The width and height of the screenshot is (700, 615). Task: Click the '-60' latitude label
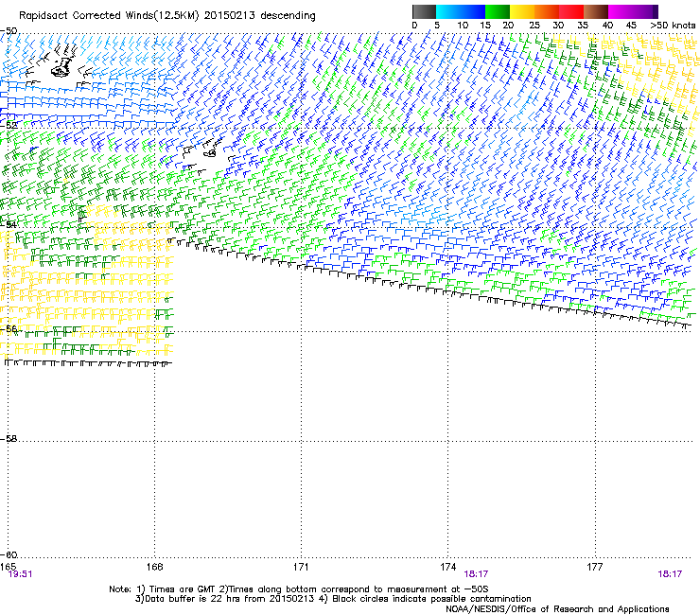[9, 554]
